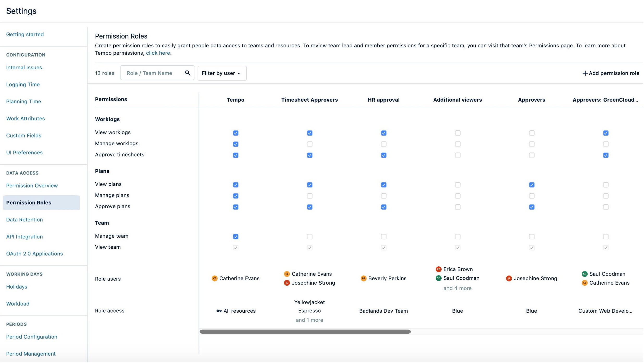Expand 'and 1 more' under Yellowjacket Espresso
This screenshot has height=363, width=644.
point(309,320)
